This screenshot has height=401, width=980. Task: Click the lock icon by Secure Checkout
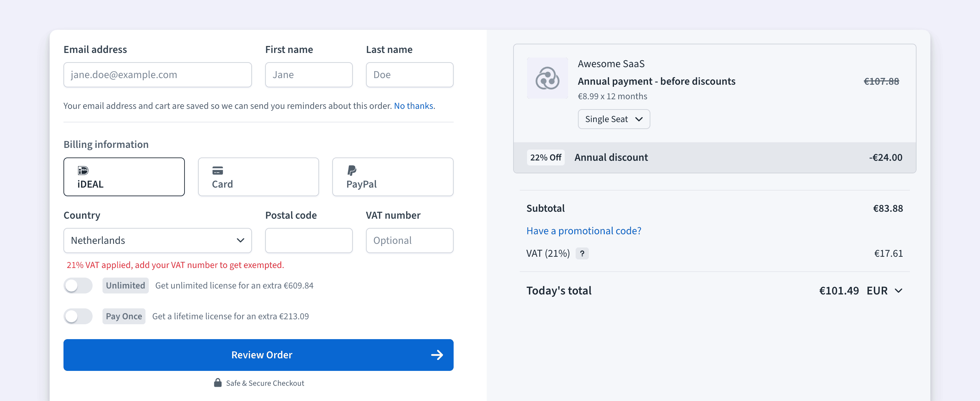click(218, 383)
